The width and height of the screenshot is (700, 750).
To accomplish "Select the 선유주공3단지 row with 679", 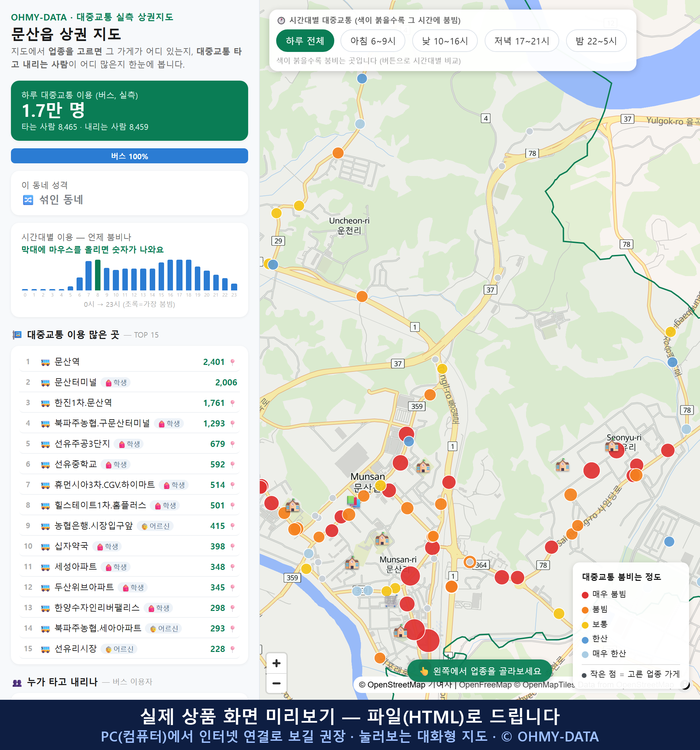I will pyautogui.click(x=130, y=444).
